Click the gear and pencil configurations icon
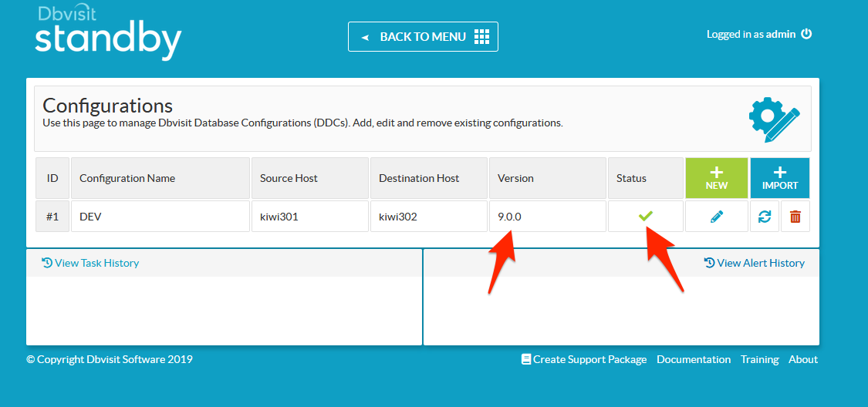 [x=774, y=119]
